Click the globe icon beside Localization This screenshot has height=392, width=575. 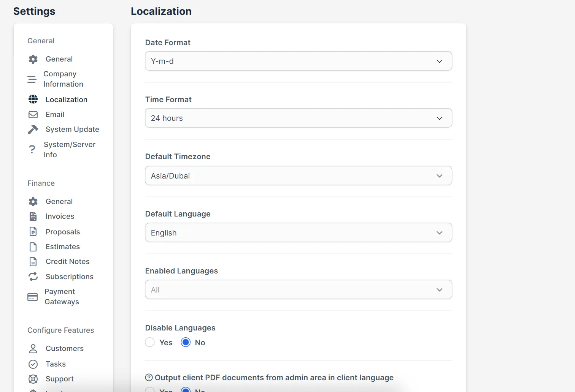[33, 100]
